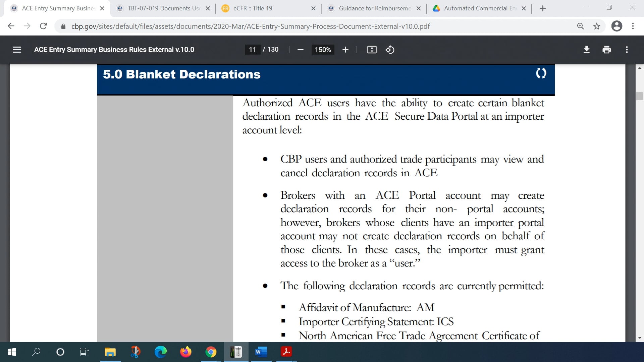Click the page number field showing 11
This screenshot has height=362, width=644.
[252, 50]
